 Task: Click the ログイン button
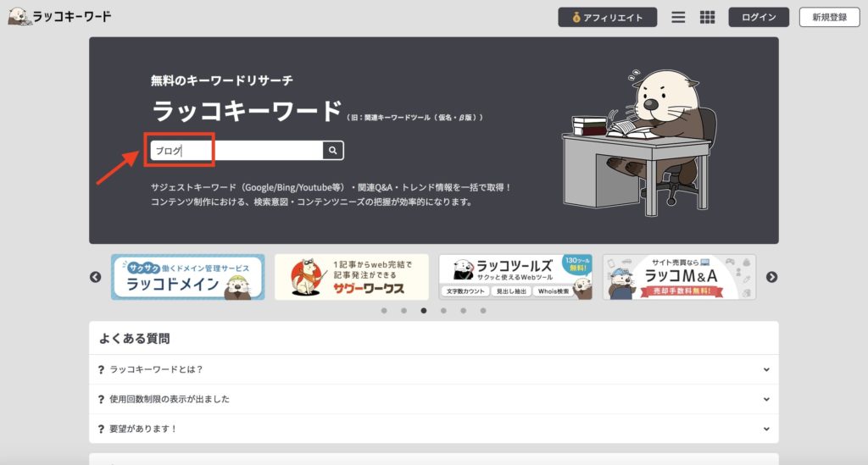click(x=759, y=17)
